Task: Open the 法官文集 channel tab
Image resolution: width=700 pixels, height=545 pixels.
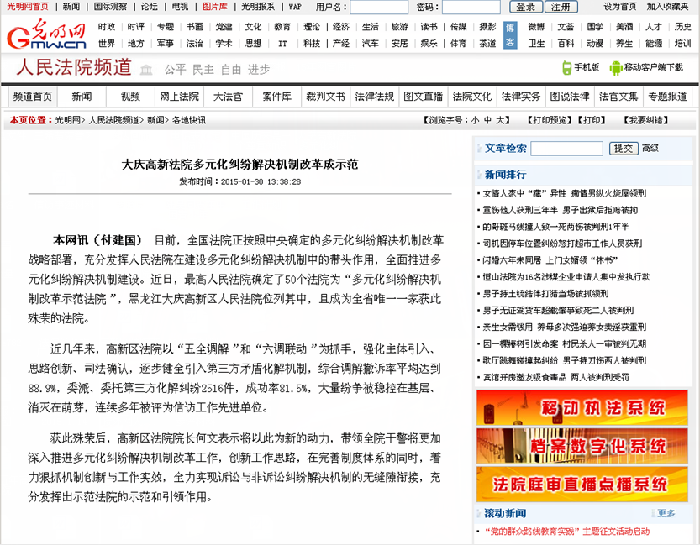Action: pos(619,97)
